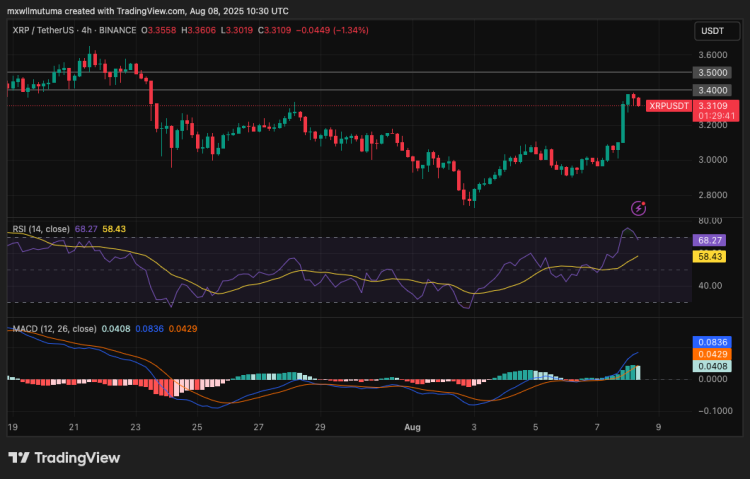The width and height of the screenshot is (750, 479).
Task: Click the latest red candlestick on chart
Action: (639, 100)
